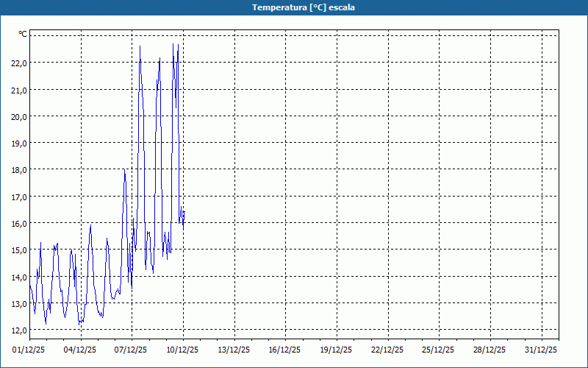Click the "Temperatura [°C] escala" chart title
The width and height of the screenshot is (588, 368).
[294, 7]
